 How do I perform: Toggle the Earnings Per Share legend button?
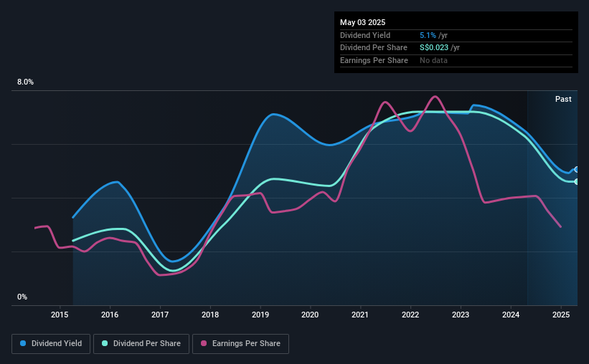pyautogui.click(x=240, y=344)
